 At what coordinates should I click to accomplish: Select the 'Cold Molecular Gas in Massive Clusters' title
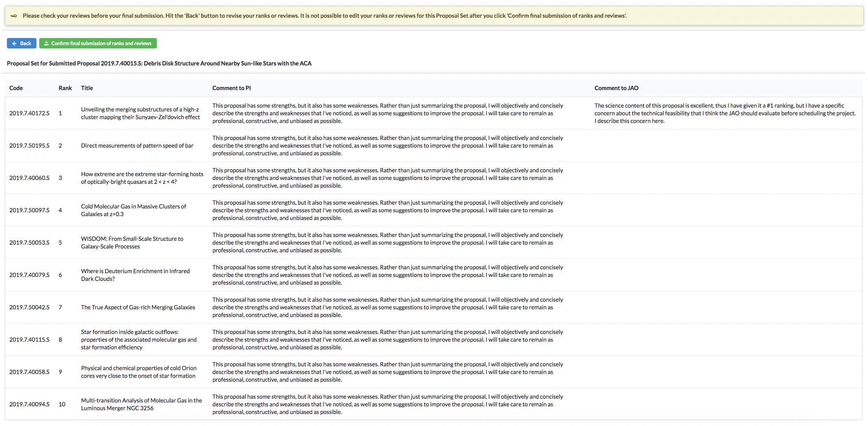tap(133, 211)
